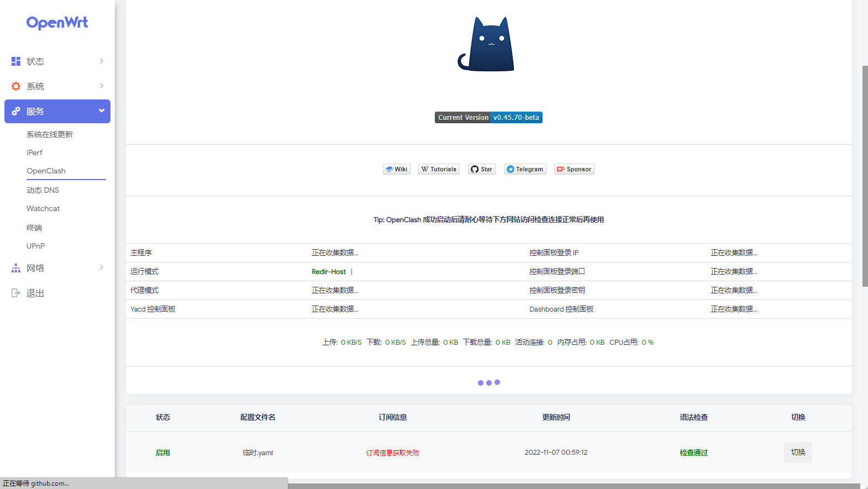Expand the 网络 menu chevron
Screen dimensions: 868x489
tap(102, 267)
